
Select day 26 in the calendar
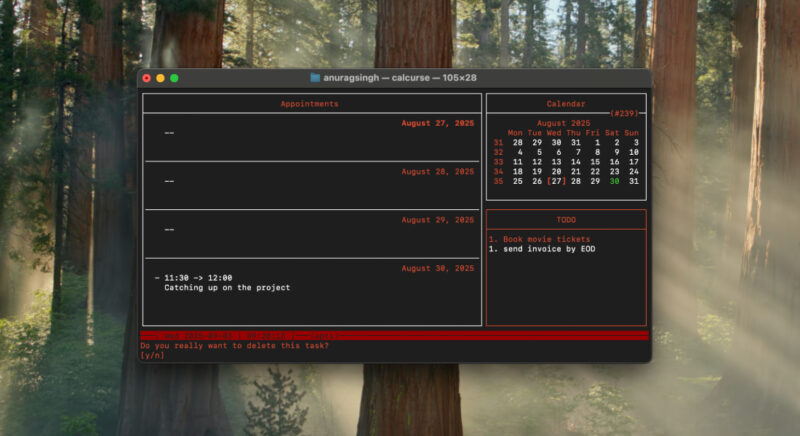click(x=537, y=181)
